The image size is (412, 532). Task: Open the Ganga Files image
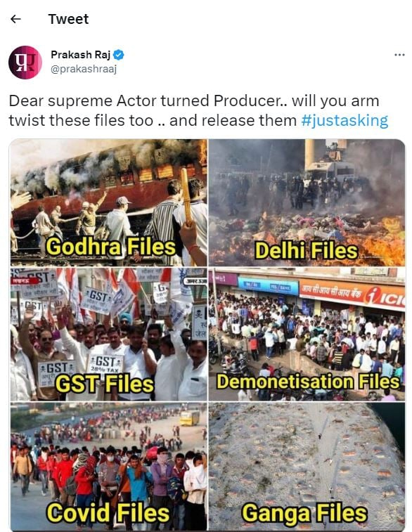pyautogui.click(x=307, y=467)
